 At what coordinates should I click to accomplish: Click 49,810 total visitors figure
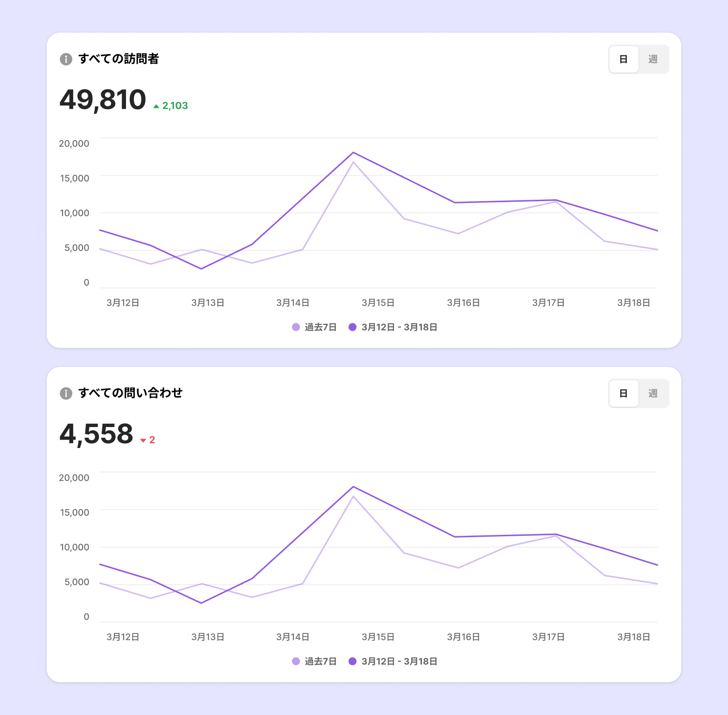click(x=103, y=100)
